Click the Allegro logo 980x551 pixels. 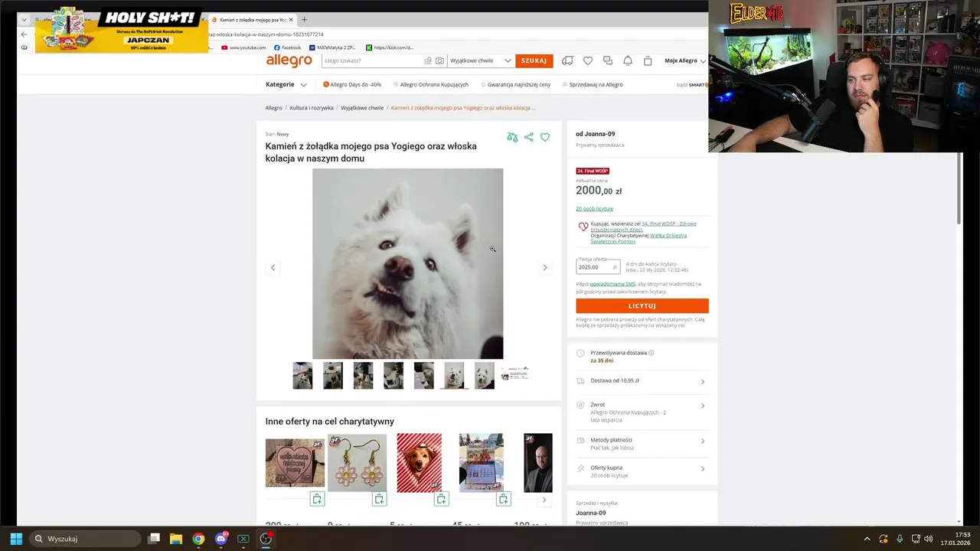[x=289, y=60]
